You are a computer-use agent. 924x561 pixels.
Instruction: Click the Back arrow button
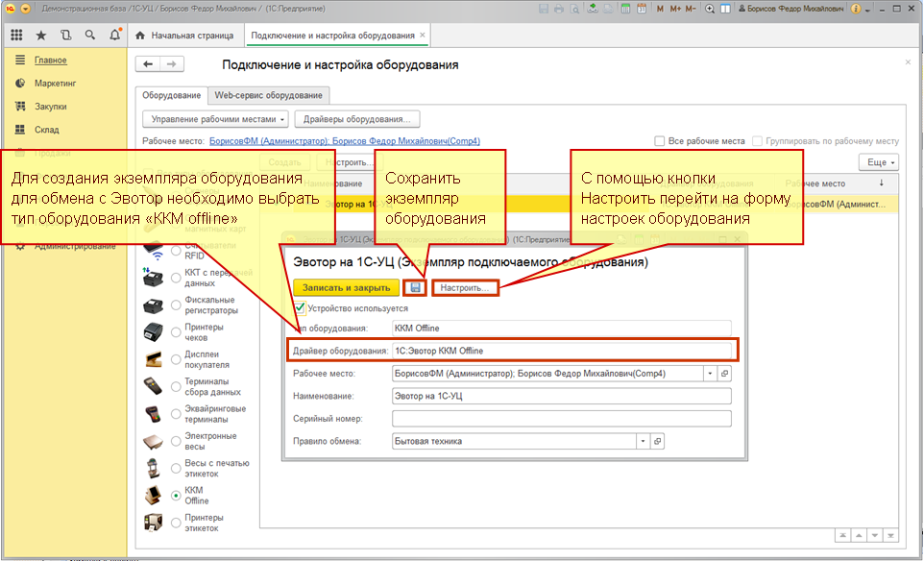(148, 64)
